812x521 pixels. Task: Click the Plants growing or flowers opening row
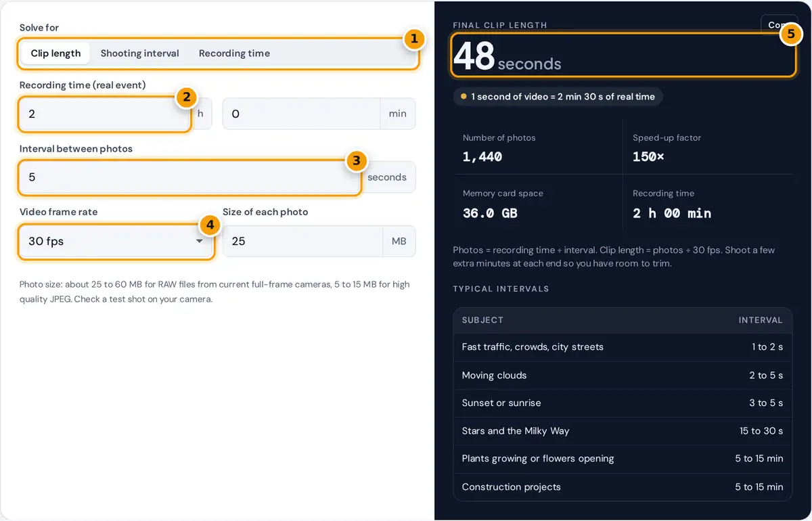pyautogui.click(x=623, y=459)
